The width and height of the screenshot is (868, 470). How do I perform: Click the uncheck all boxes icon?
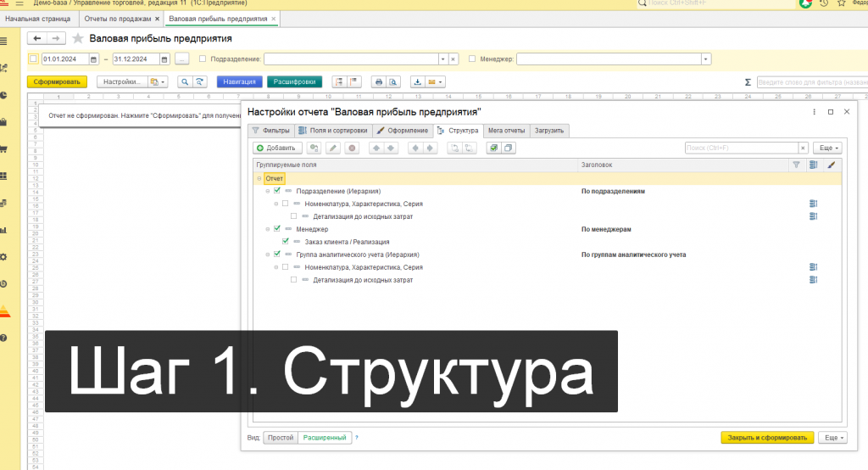(508, 148)
